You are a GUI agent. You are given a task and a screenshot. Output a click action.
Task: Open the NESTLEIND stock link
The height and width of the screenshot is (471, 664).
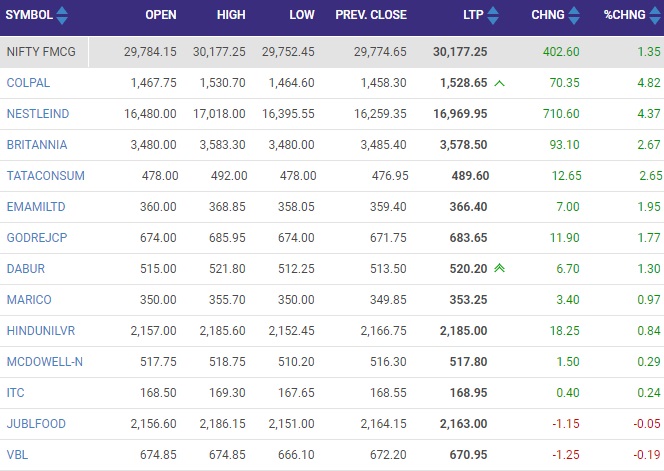pyautogui.click(x=38, y=114)
